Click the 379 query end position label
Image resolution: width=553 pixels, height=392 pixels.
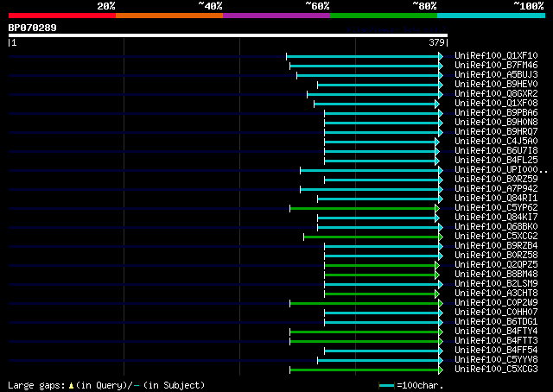436,42
